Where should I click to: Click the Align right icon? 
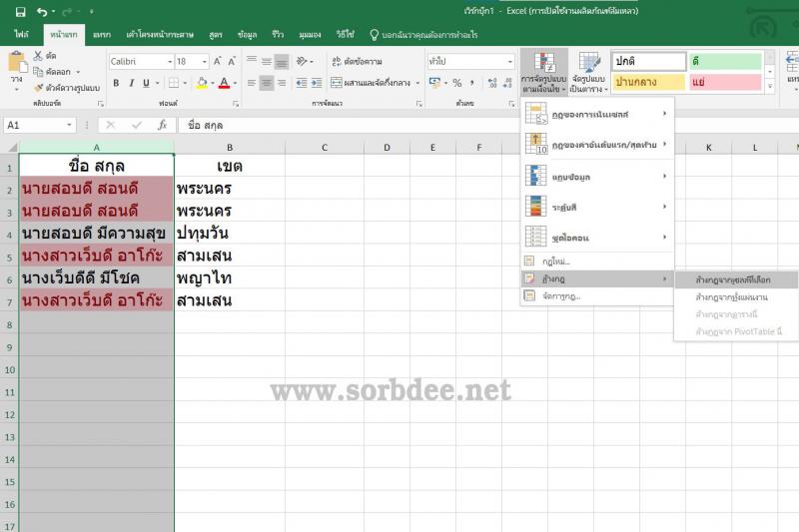(282, 83)
